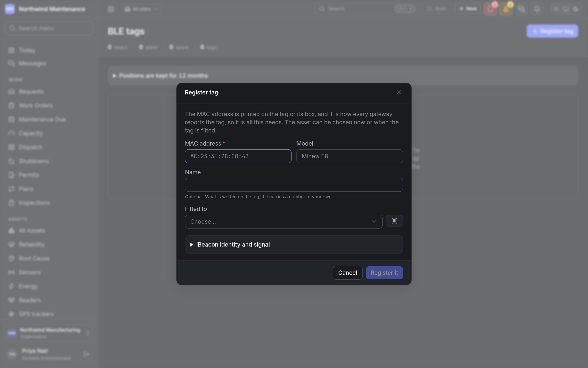Open the All sites selector

point(141,9)
